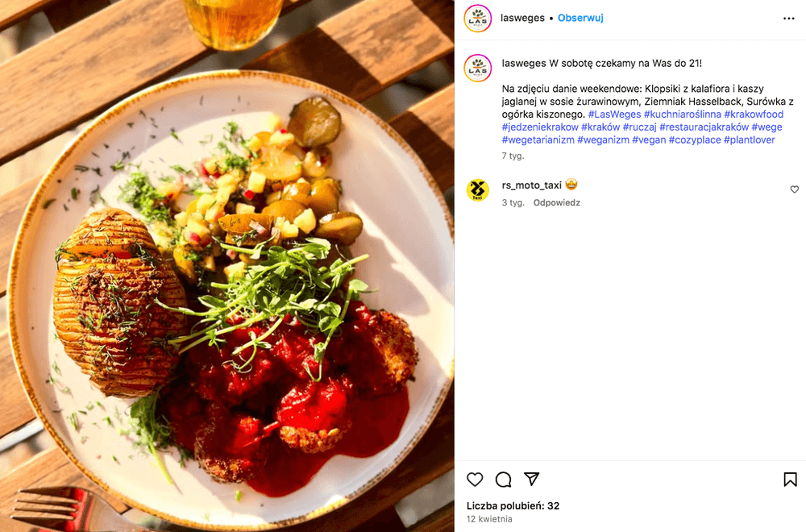806x532 pixels.
Task: Open the lasweges username in header
Action: tap(522, 18)
